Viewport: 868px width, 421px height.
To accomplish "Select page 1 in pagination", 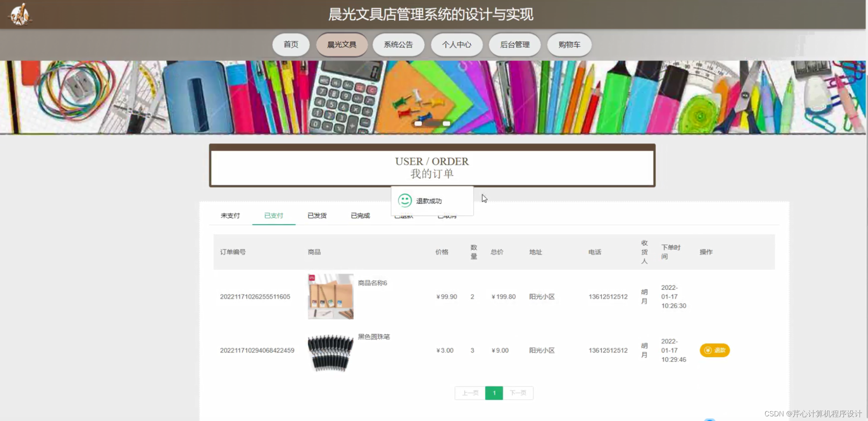I will [494, 393].
